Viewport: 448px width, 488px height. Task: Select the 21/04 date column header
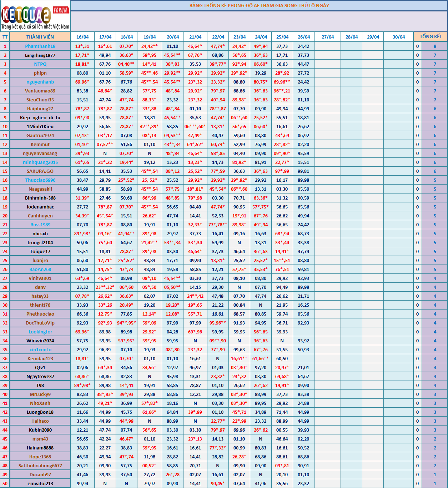195,37
